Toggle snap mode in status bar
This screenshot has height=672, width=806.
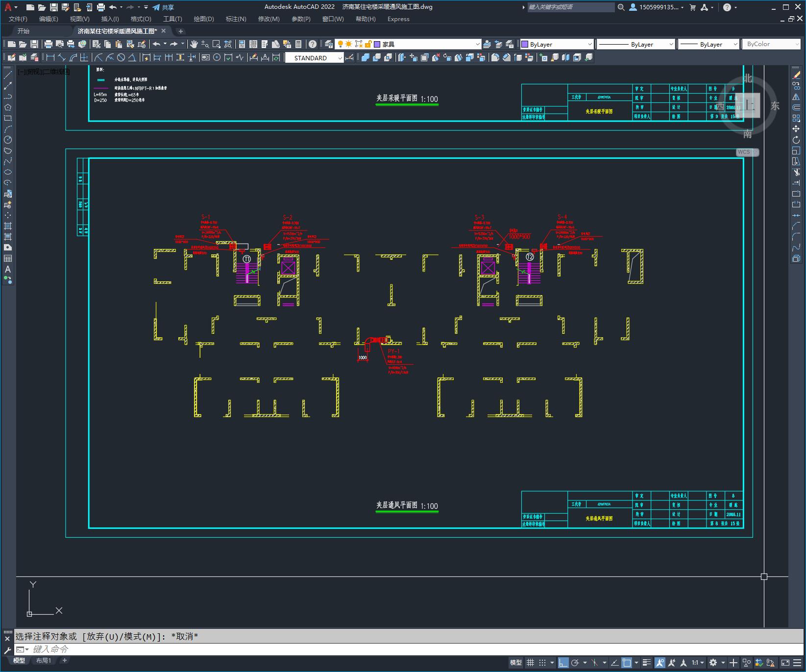tap(542, 663)
